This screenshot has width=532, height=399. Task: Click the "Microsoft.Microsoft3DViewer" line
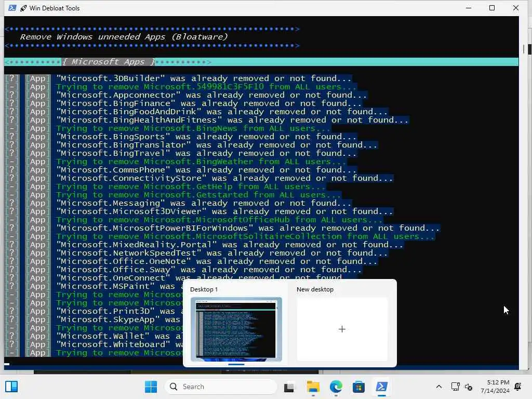tap(224, 211)
